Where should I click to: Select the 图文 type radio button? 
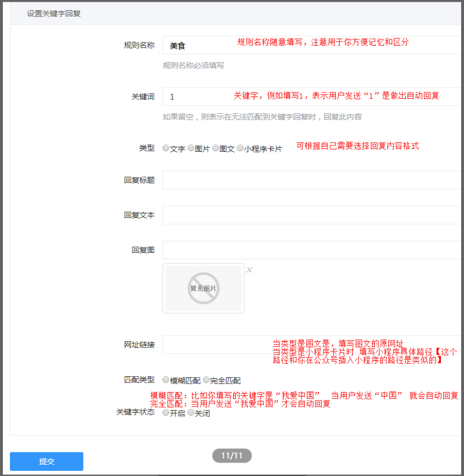click(216, 148)
